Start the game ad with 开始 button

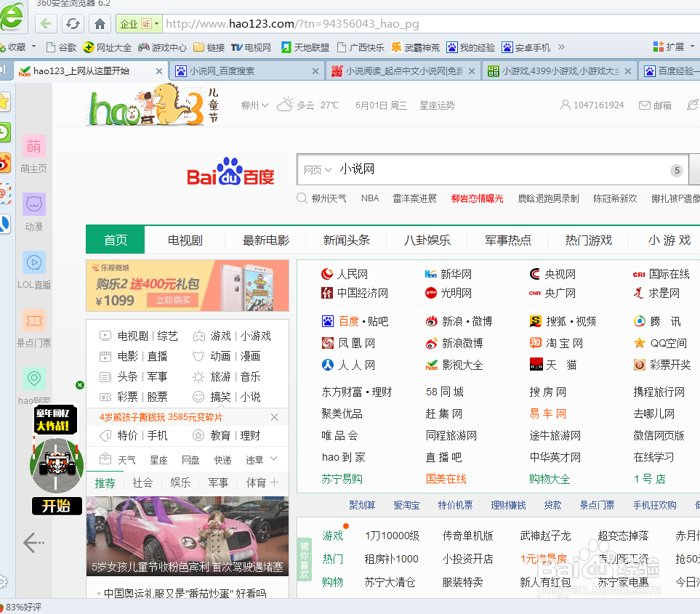coord(57,506)
